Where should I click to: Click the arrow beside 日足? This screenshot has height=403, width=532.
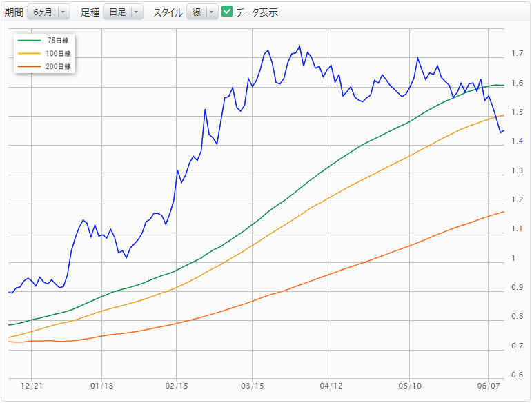[x=137, y=12]
